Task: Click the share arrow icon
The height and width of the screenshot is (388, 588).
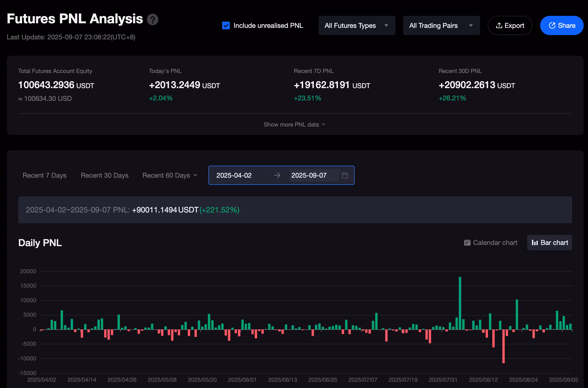Action: tap(552, 25)
